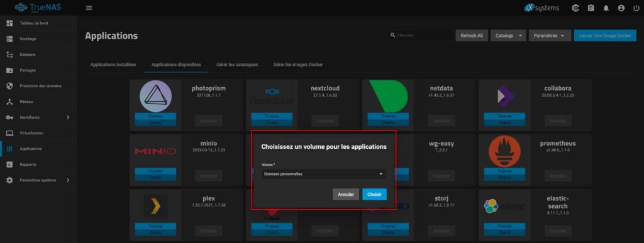Viewport: 644px width, 243px height.
Task: Open the iXsystems logo link
Action: click(542, 8)
